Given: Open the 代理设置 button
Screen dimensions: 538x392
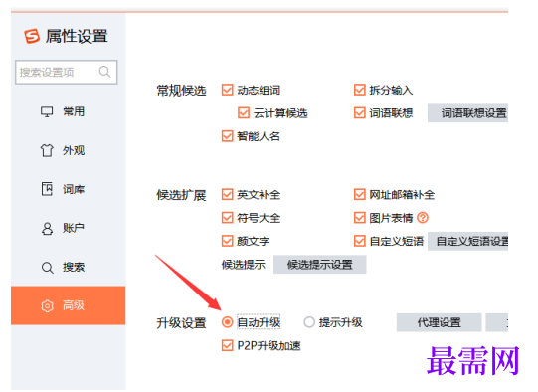Looking at the screenshot, I should click(x=439, y=322).
